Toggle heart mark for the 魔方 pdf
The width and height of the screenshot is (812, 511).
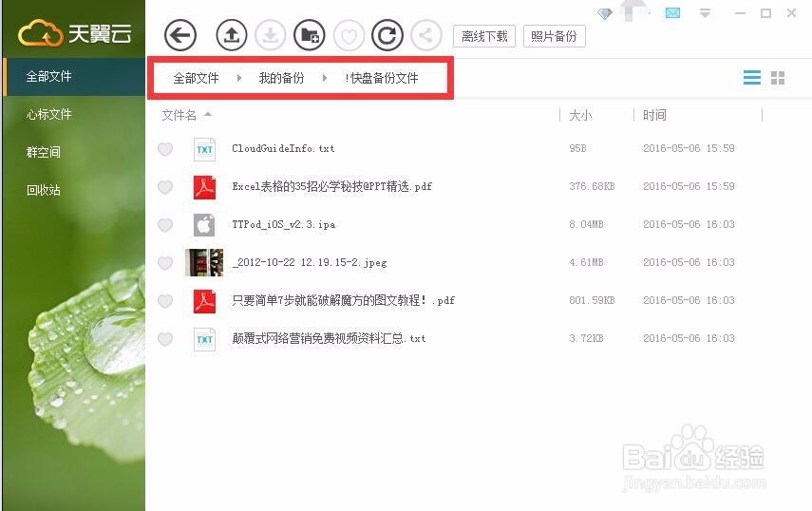(165, 301)
